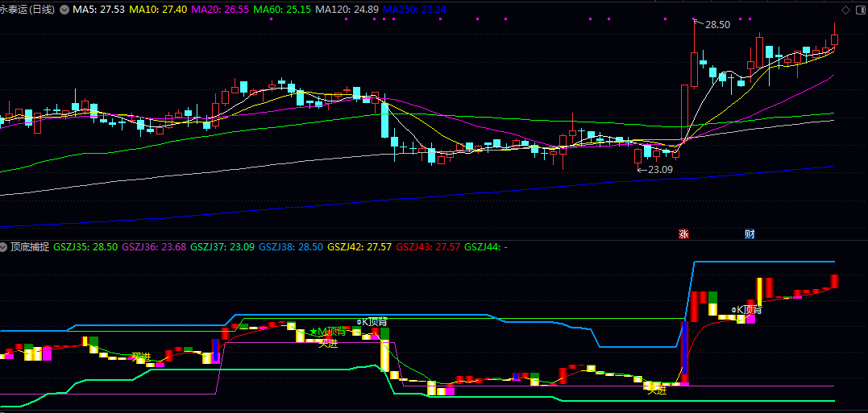Image resolution: width=868 pixels, height=413 pixels.
Task: Select the MA120 indicator label
Action: (347, 10)
